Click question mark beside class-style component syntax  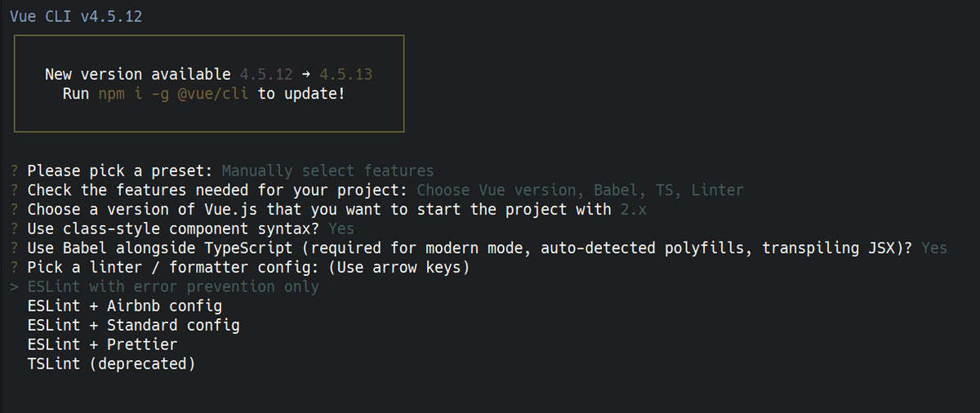tap(14, 229)
